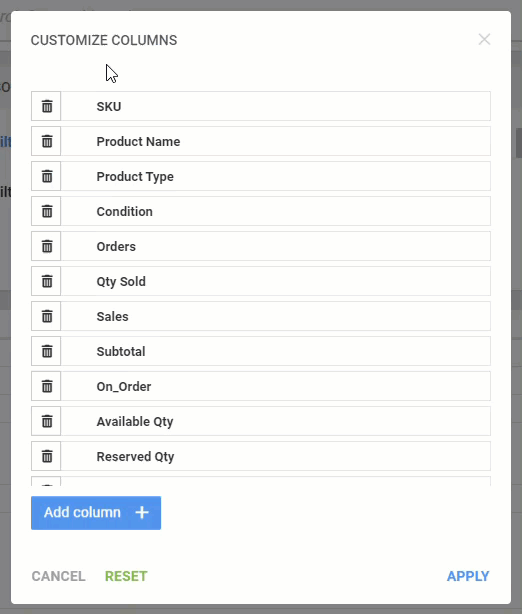Remove the Subtotal column via trash icon
Screen dimensions: 522x614
46,351
